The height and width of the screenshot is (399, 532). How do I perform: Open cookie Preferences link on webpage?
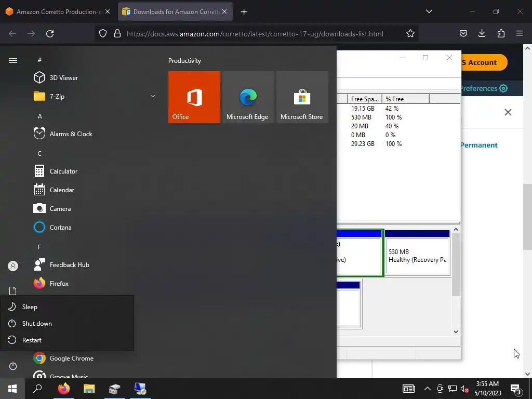tap(484, 88)
